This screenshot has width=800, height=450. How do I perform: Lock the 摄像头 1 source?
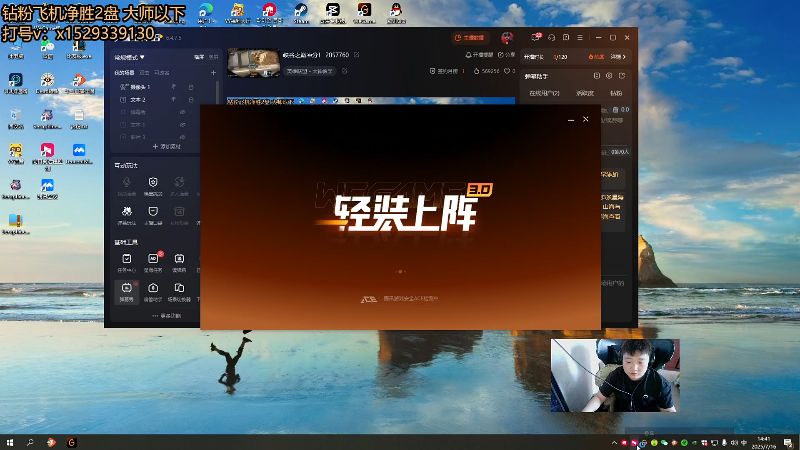coord(191,87)
